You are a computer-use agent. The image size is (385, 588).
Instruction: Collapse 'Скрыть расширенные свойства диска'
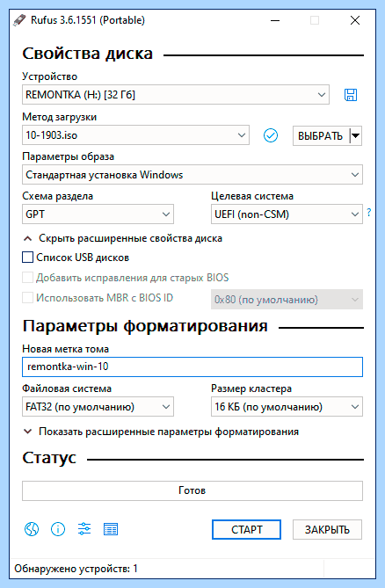122,238
